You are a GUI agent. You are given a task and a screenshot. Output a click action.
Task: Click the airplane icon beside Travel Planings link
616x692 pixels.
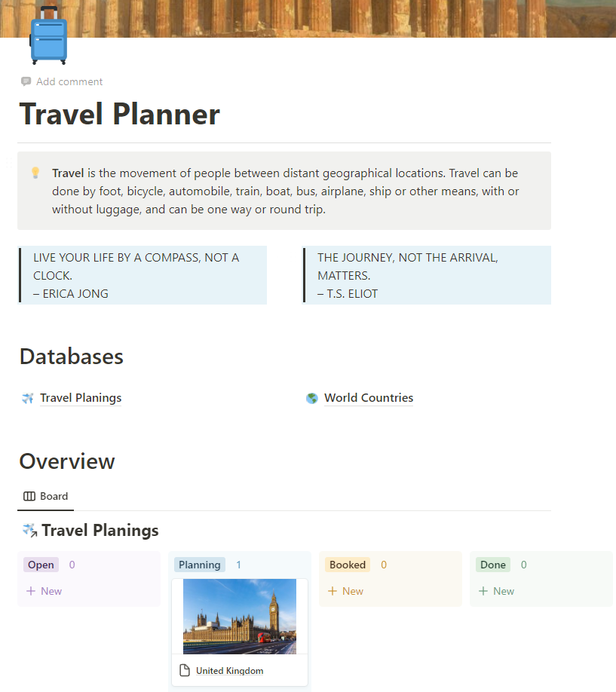[x=28, y=398]
